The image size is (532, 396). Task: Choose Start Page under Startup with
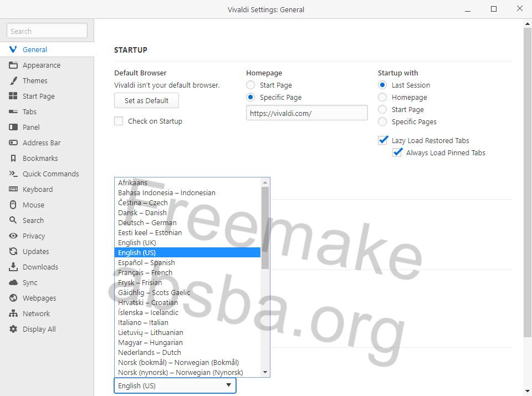pyautogui.click(x=382, y=109)
